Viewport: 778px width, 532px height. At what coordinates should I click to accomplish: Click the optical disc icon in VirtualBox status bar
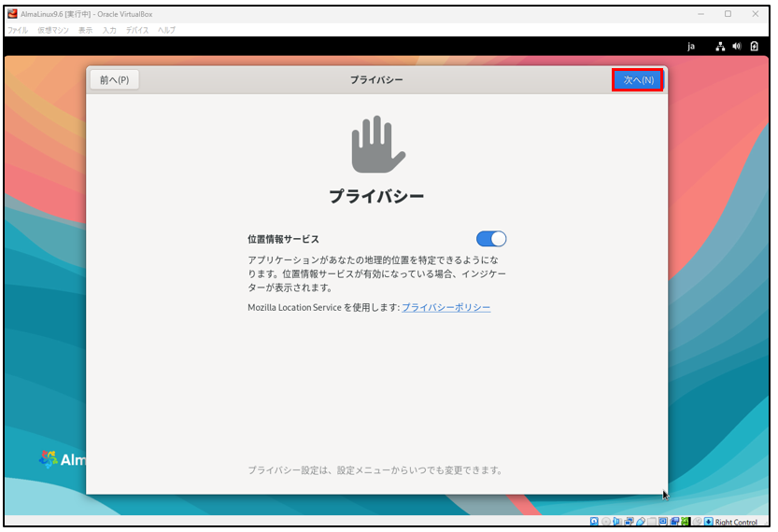(606, 522)
